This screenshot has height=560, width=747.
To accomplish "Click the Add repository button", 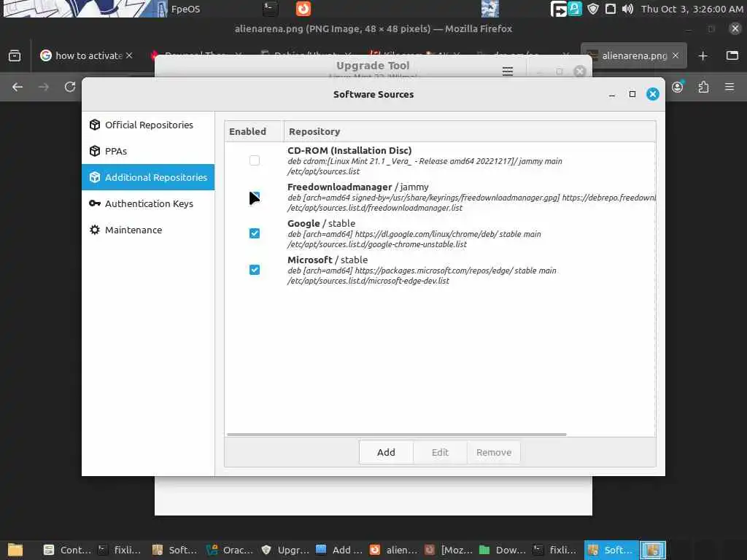I will 386,452.
